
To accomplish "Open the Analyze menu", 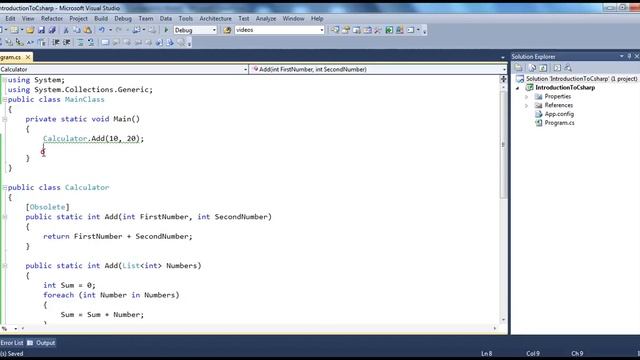I will click(x=266, y=18).
